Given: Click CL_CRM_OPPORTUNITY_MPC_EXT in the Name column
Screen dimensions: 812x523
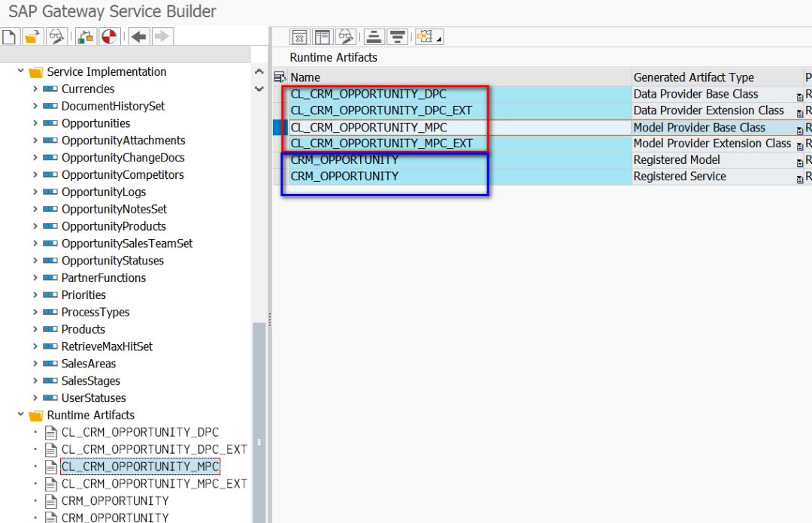Looking at the screenshot, I should click(382, 144).
